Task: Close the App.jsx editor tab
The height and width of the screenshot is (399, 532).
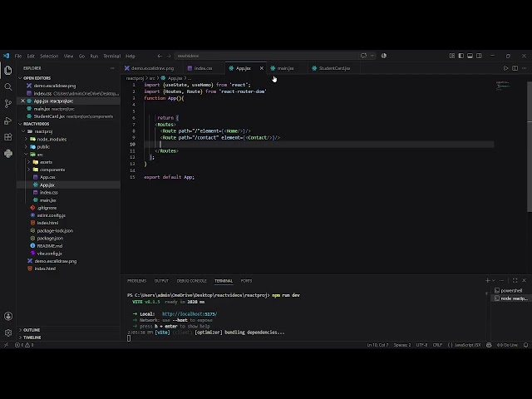Action: (x=262, y=68)
